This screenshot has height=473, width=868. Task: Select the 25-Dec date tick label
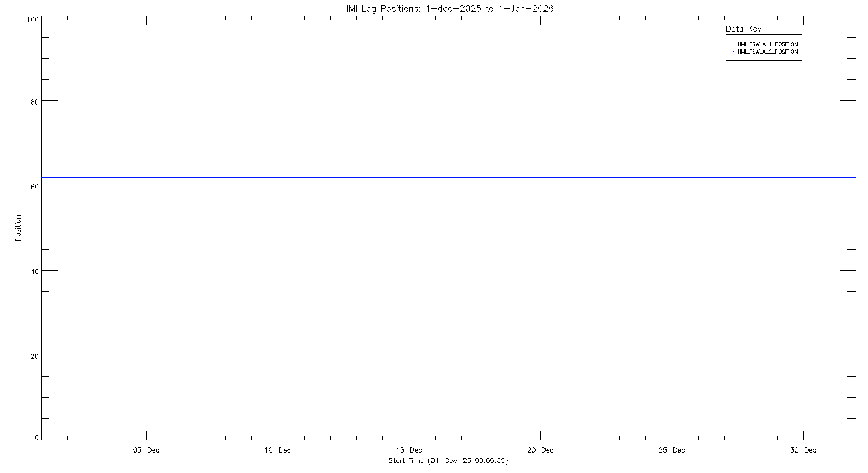click(x=672, y=450)
